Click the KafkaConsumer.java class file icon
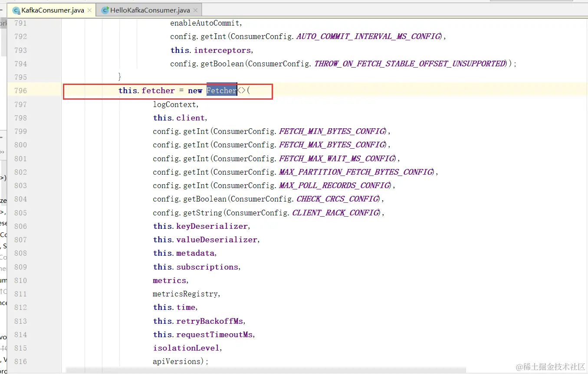The image size is (588, 374). point(16,10)
